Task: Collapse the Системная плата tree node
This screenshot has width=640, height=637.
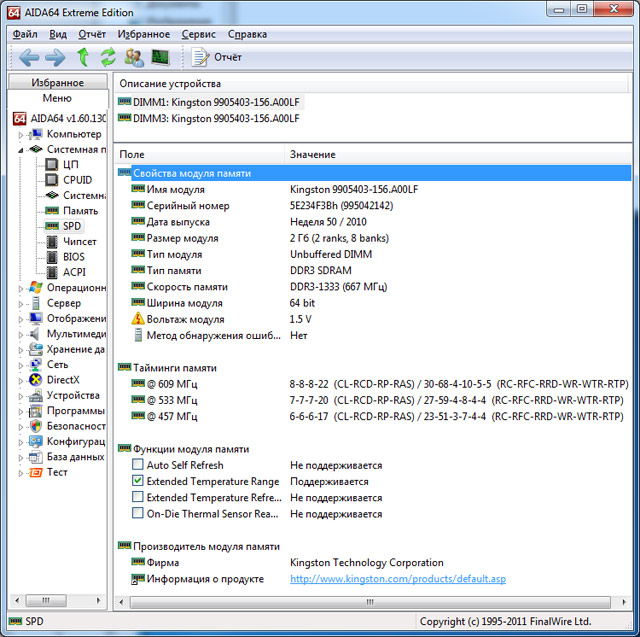Action: click(x=21, y=150)
